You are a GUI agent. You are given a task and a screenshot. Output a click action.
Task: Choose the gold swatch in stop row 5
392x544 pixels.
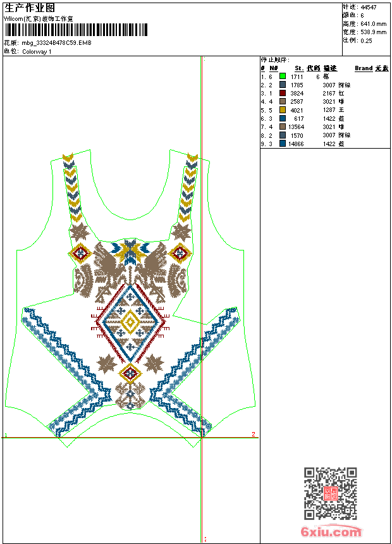[283, 110]
